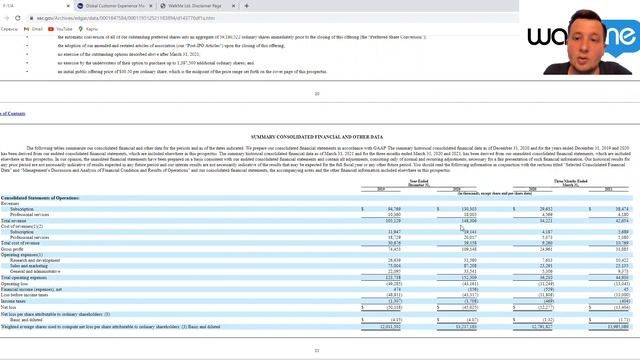Reload the current page

click(x=18, y=18)
